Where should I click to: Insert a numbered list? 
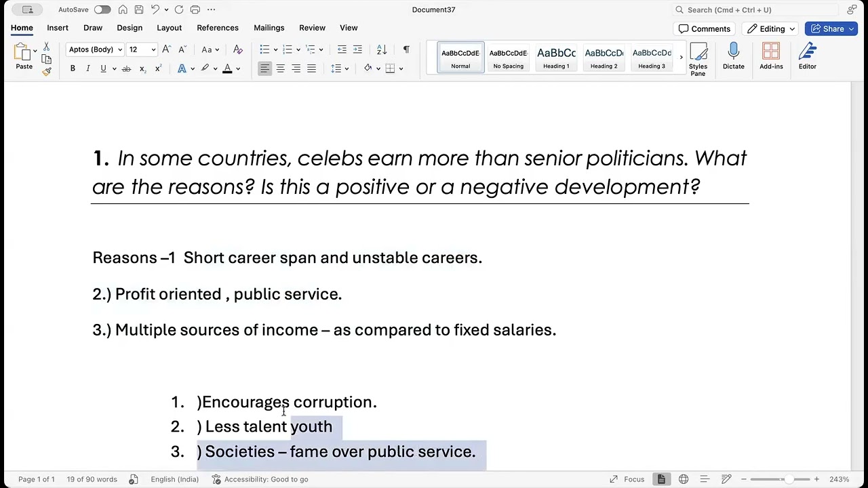click(288, 49)
